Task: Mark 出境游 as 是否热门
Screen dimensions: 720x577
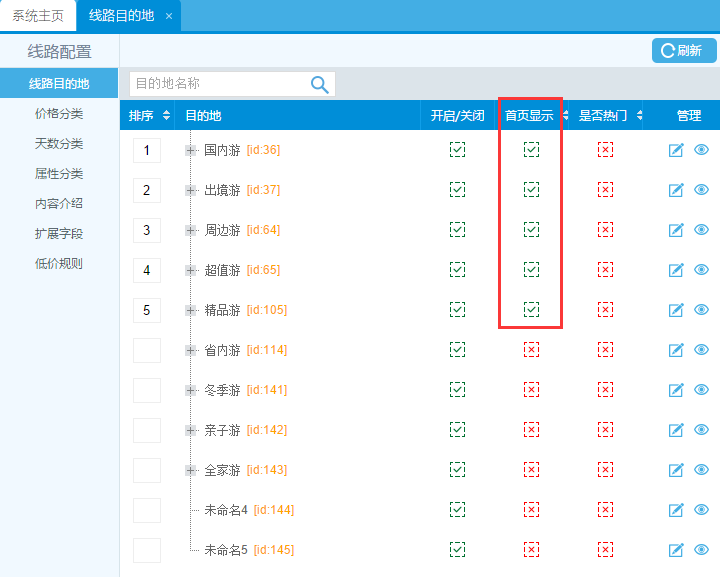Action: coord(605,190)
